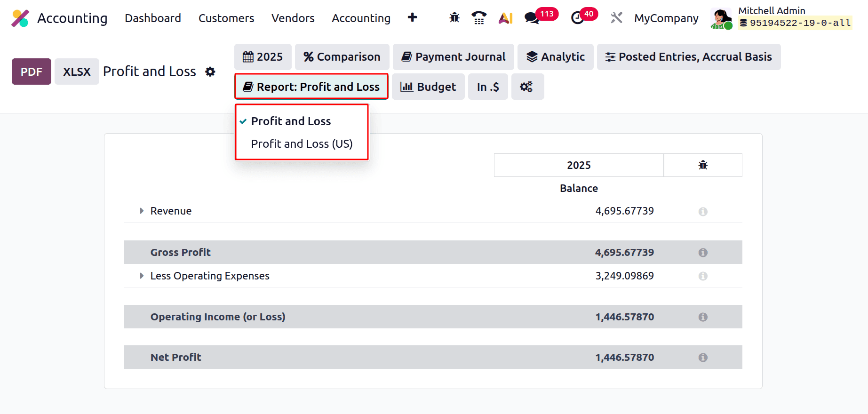
Task: Click the Gross Profit row label
Action: (x=181, y=252)
